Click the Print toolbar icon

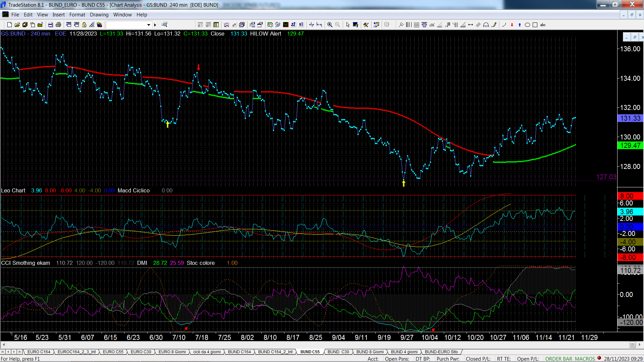(x=58, y=25)
